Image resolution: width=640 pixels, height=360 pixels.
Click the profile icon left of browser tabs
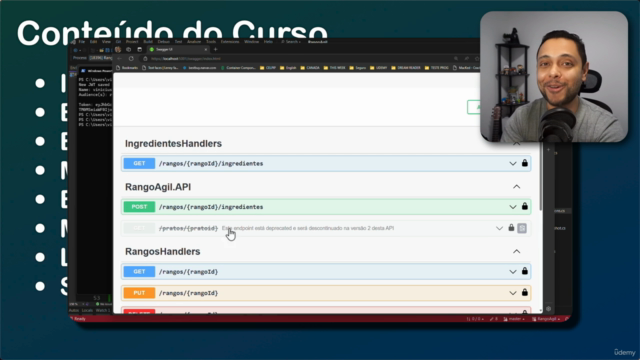click(x=118, y=49)
